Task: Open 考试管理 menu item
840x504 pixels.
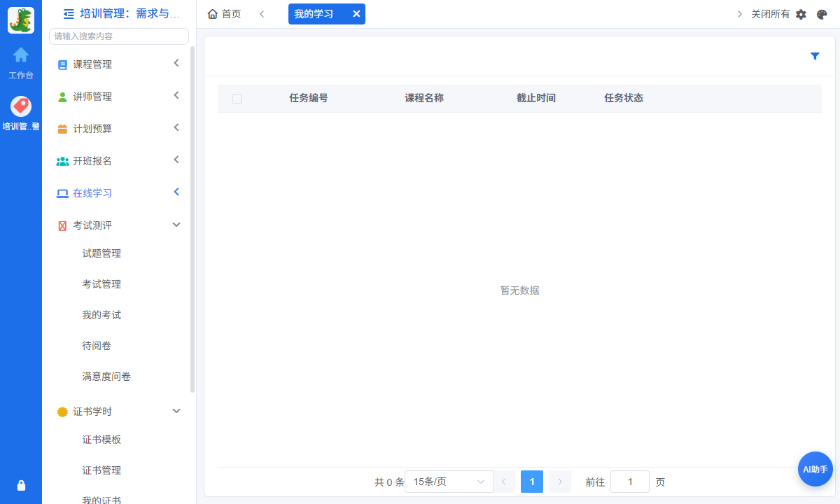Action: [101, 284]
